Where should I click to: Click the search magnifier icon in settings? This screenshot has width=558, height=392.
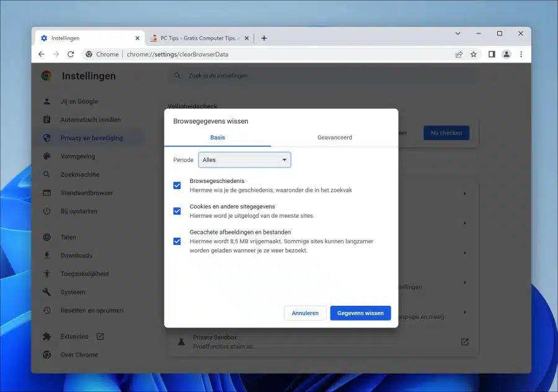(x=177, y=76)
